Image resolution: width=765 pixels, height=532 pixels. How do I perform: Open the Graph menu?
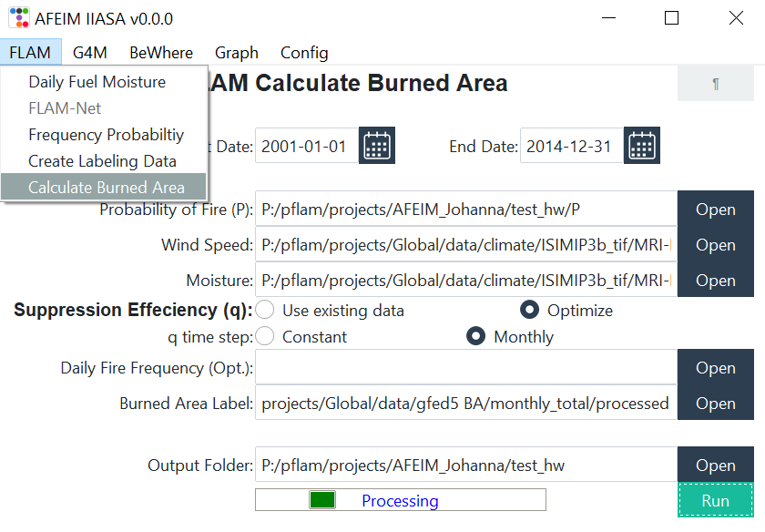point(236,52)
